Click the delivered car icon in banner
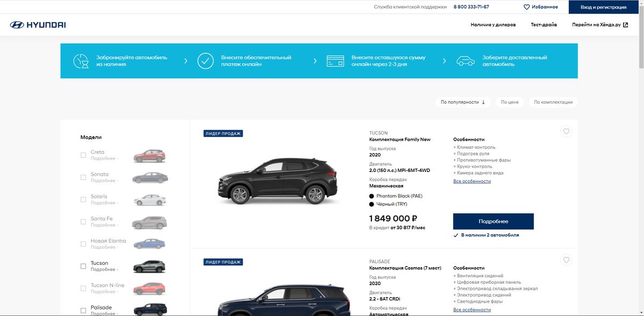The width and height of the screenshot is (644, 316). point(465,61)
